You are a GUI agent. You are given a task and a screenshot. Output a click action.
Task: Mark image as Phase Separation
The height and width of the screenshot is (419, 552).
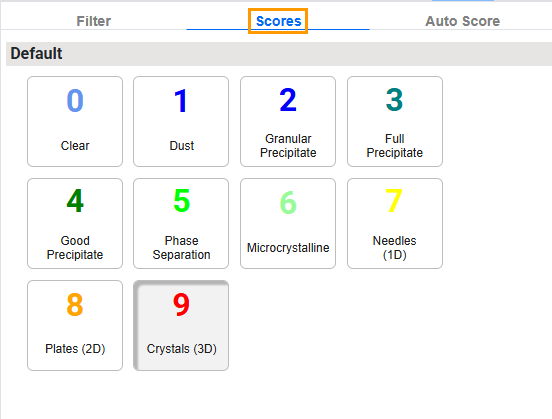pos(181,224)
